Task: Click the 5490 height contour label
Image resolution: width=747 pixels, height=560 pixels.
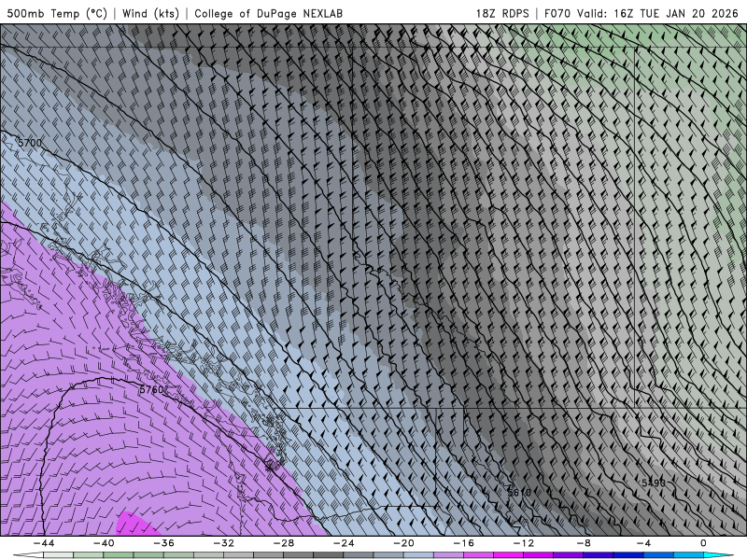Action: 653,483
